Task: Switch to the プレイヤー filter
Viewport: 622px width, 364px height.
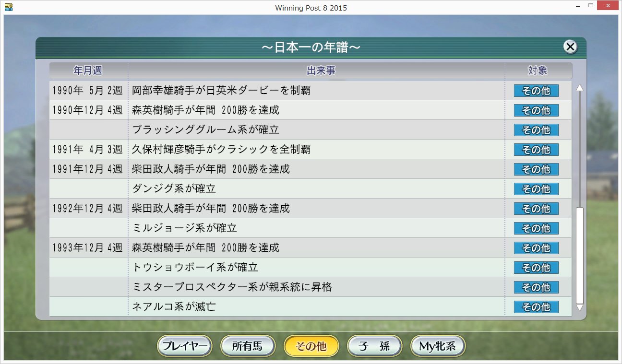Action: pyautogui.click(x=184, y=345)
